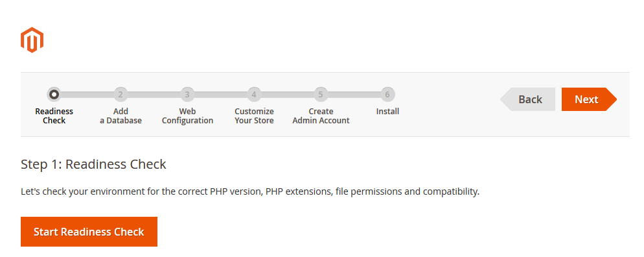Screen dimensions: 644x257
Task: Select the step 4 circle in wizard
Action: click(254, 95)
